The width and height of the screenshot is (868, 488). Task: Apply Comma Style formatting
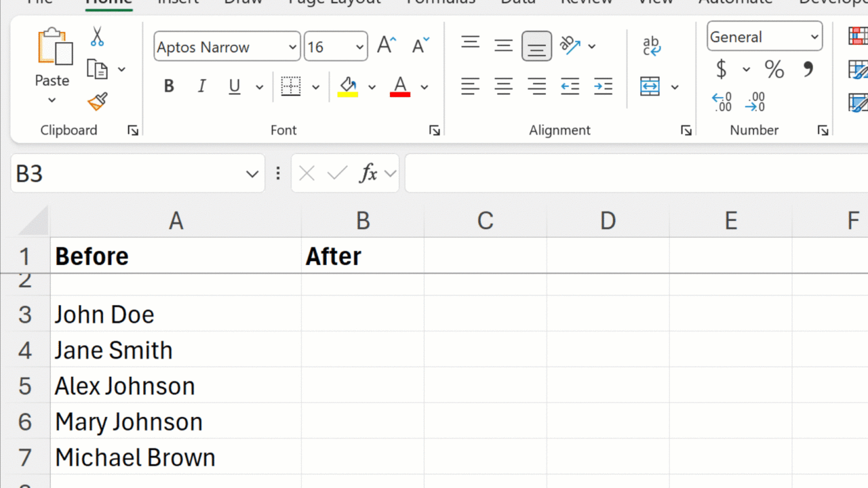[808, 69]
